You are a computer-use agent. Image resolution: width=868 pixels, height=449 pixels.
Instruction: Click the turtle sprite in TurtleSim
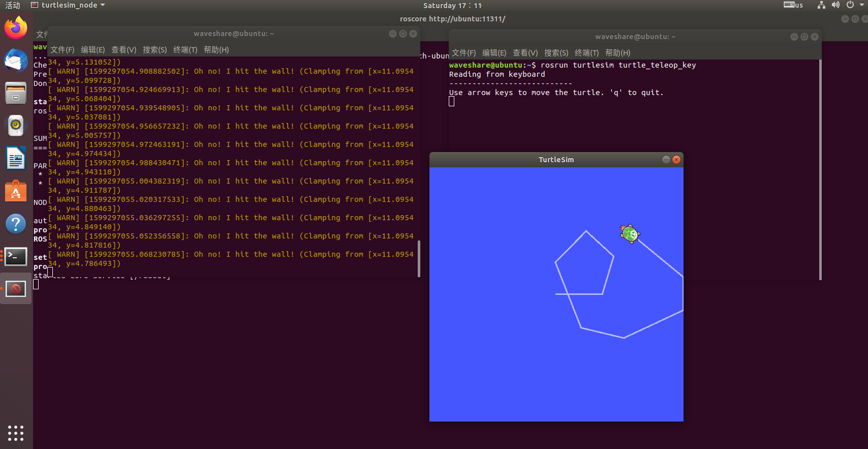[x=630, y=234]
